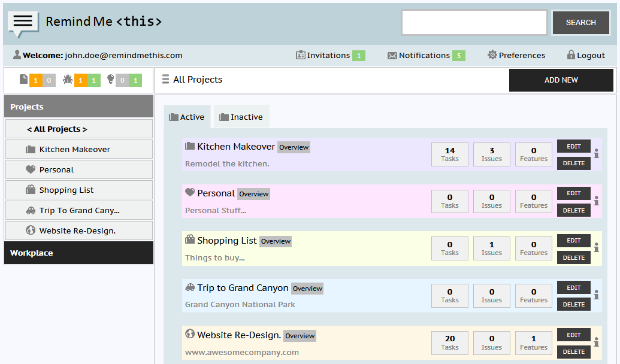Click the info icon on Shopping List row
Image resolution: width=620 pixels, height=364 pixels.
click(596, 248)
